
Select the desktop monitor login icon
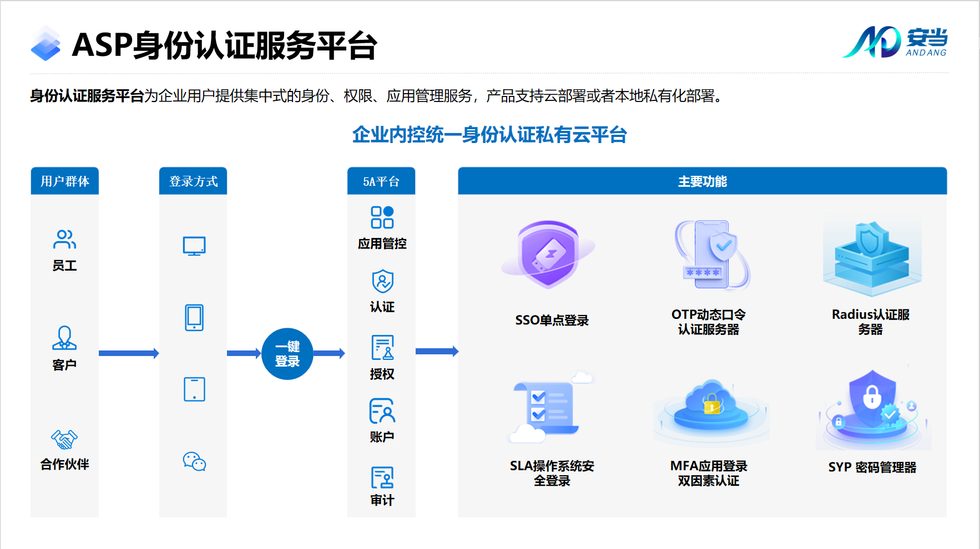pos(194,246)
